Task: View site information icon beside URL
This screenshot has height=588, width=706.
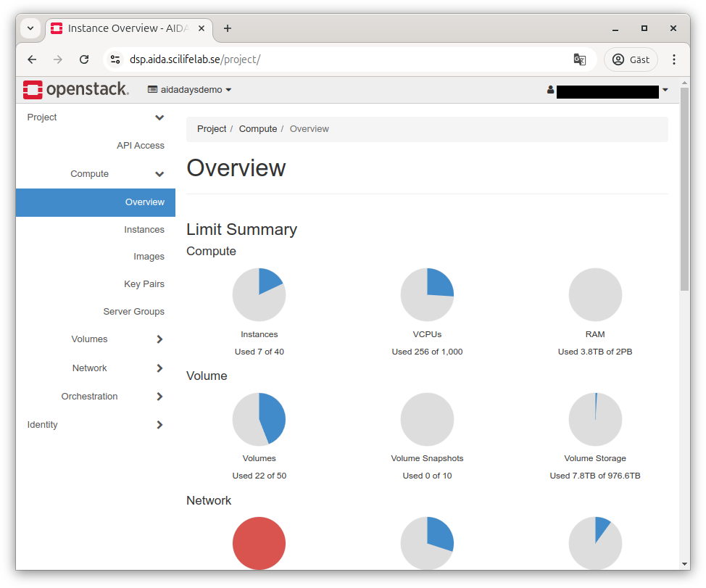Action: tap(115, 59)
